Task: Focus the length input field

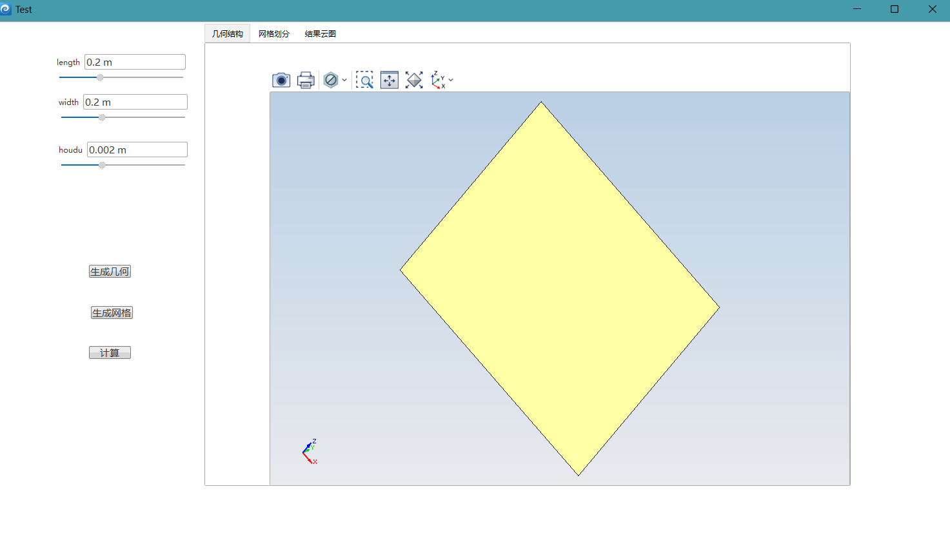Action: [135, 62]
